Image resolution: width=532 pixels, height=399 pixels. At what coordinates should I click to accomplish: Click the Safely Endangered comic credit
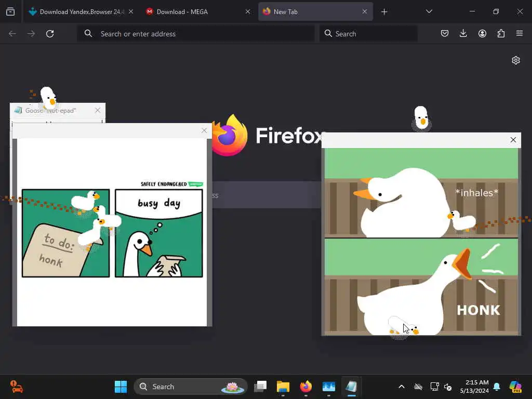pos(171,184)
